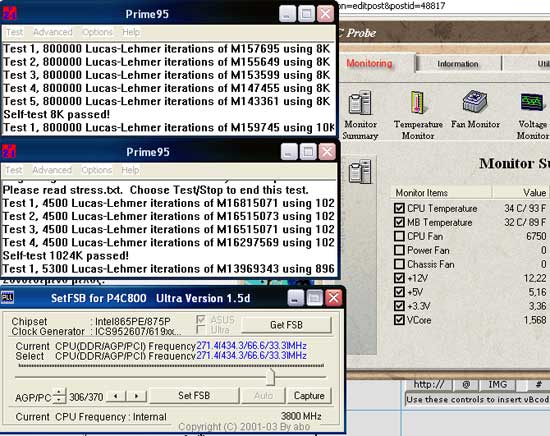Viewport: 550px width, 436px height.
Task: Click left arrow next to 306/370
Action: pos(116,396)
